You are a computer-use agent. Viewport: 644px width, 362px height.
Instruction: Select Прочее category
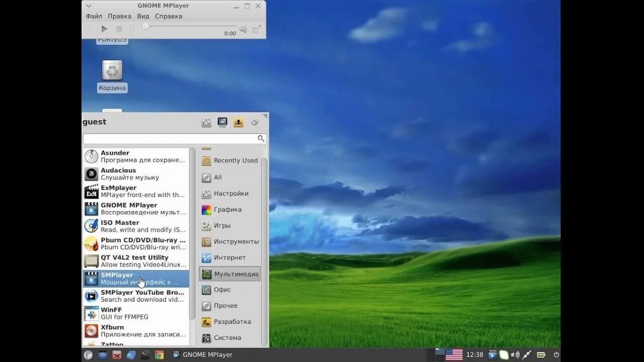[x=230, y=306]
